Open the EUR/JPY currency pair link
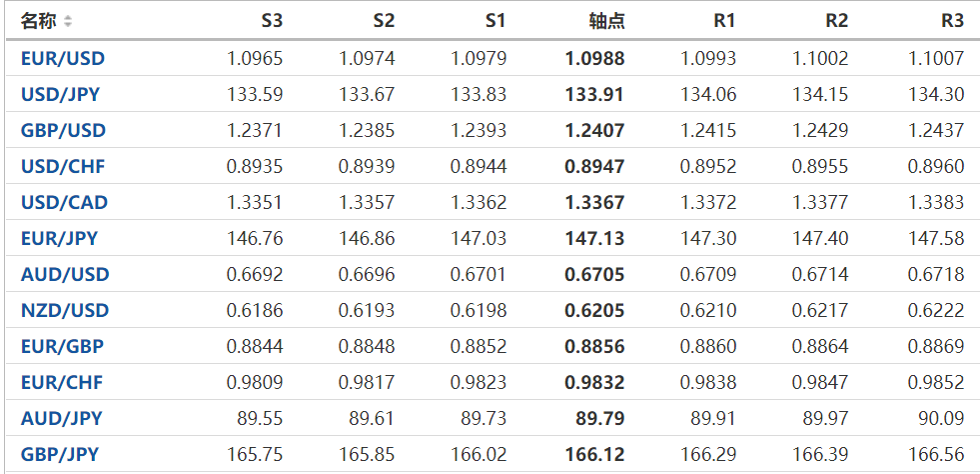 point(59,238)
